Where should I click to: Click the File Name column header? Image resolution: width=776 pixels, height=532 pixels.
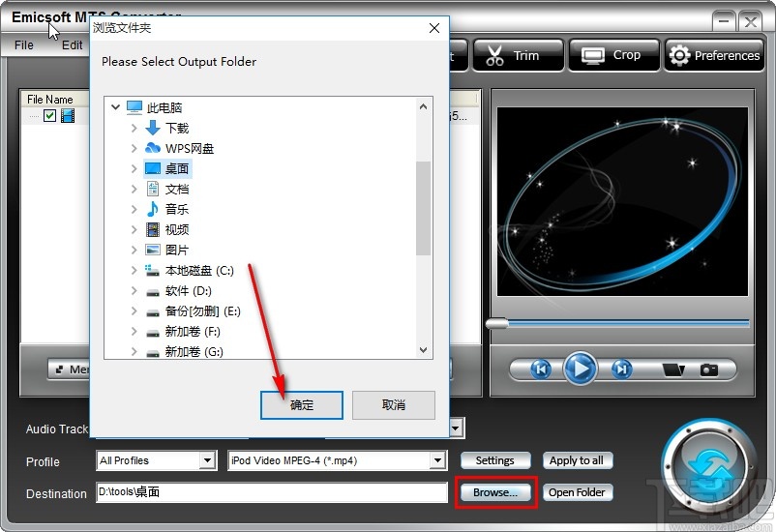click(x=50, y=99)
